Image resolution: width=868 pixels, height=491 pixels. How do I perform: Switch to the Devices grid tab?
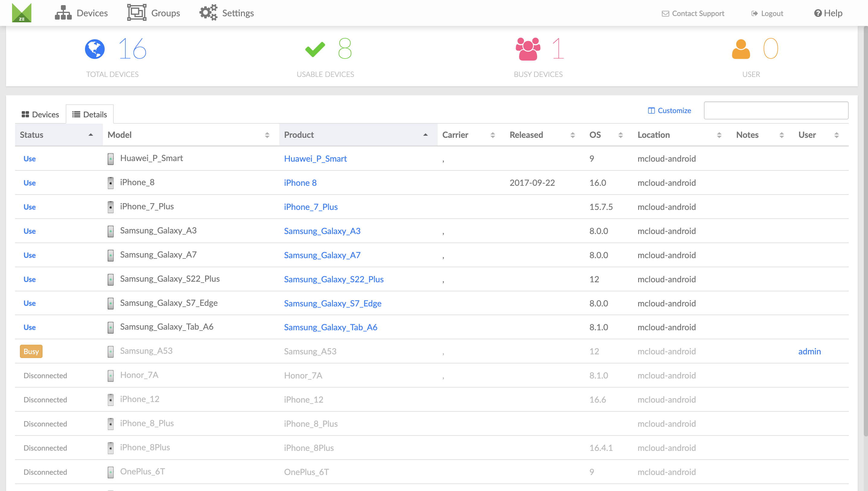[x=40, y=114]
